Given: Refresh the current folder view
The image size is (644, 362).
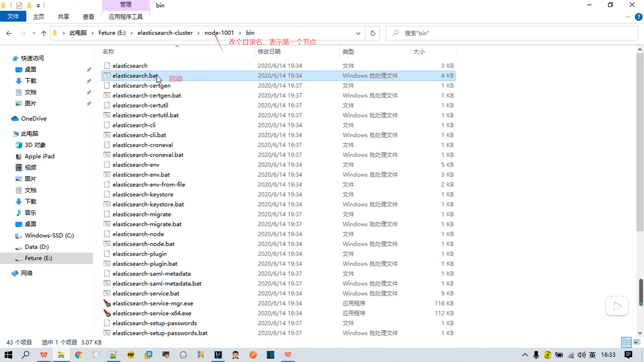Looking at the screenshot, I should tap(373, 33).
